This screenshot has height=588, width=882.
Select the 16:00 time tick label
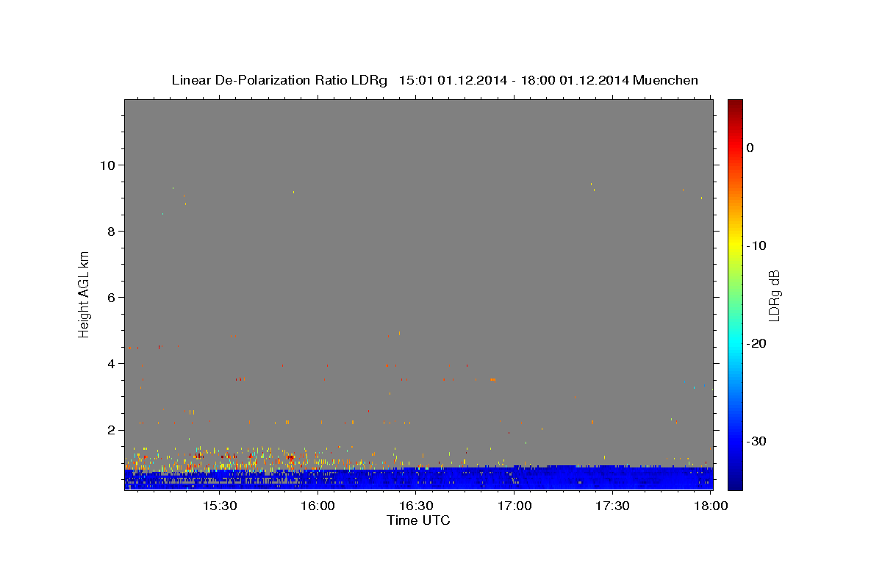point(318,506)
